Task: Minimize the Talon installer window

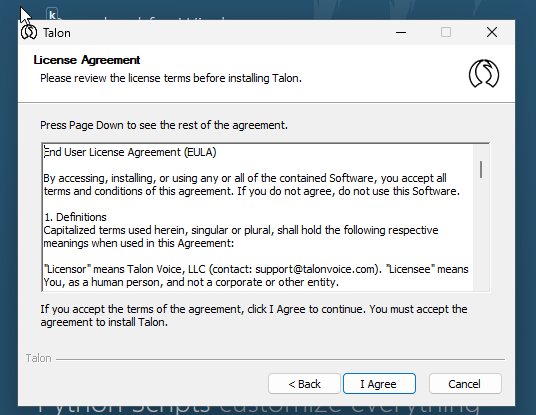Action: coord(401,32)
